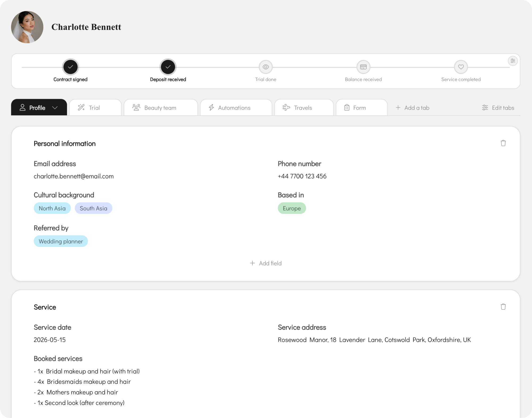Click Add field in Personal information
Image resolution: width=532 pixels, height=418 pixels.
coord(265,263)
